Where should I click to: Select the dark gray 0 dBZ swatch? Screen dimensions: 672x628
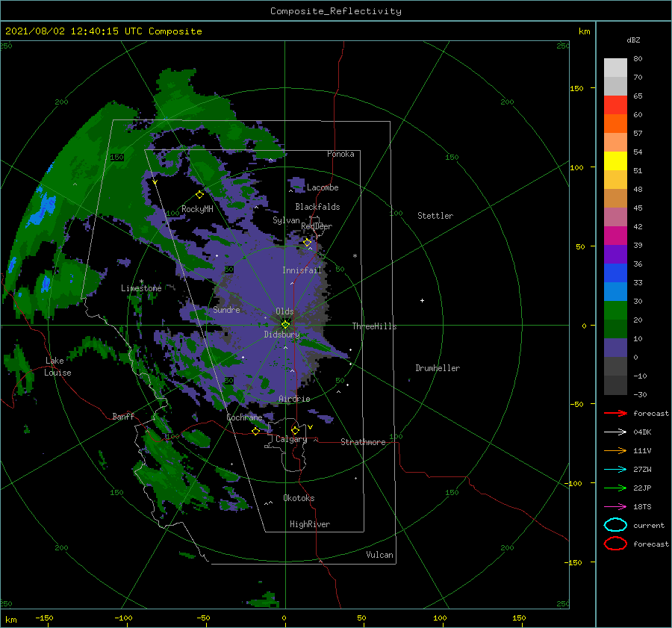(x=615, y=366)
